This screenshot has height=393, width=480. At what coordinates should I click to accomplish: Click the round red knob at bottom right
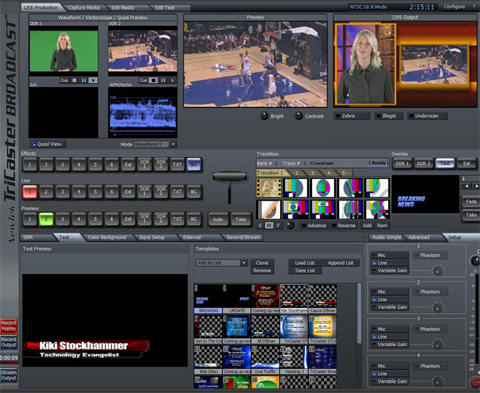pyautogui.click(x=475, y=382)
